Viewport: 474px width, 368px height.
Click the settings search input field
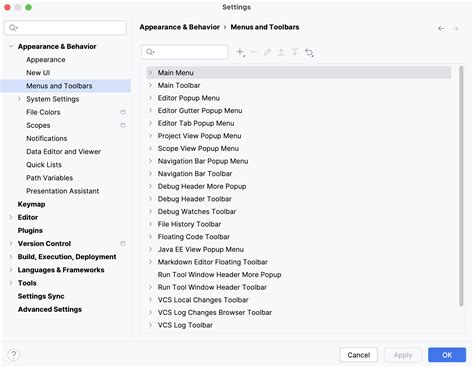pos(65,28)
